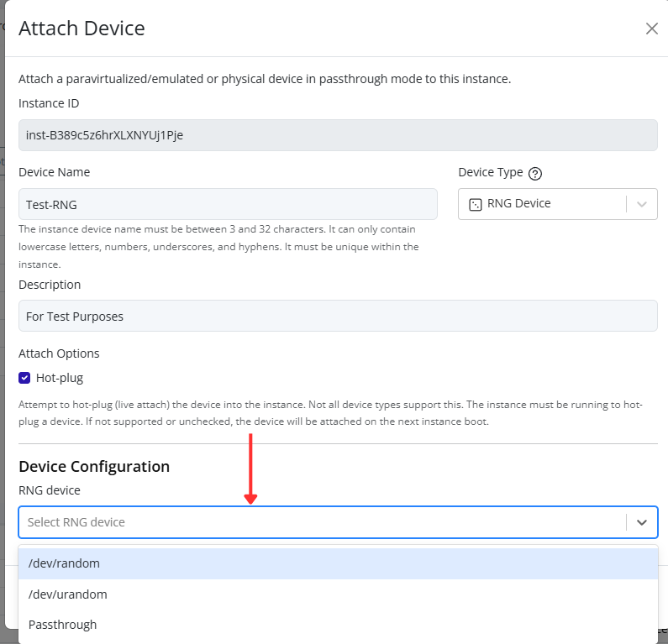The image size is (668, 644).
Task: Open the Device Type dropdown arrow
Action: click(642, 204)
